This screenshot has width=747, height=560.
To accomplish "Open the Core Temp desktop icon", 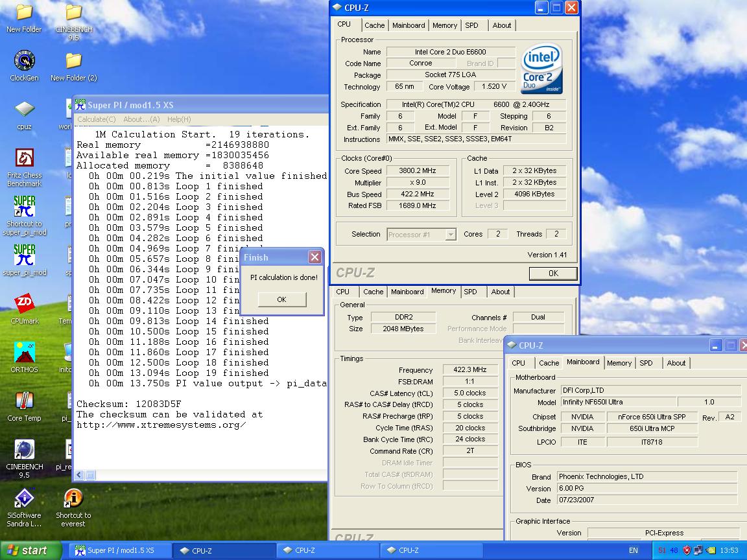I will point(24,402).
